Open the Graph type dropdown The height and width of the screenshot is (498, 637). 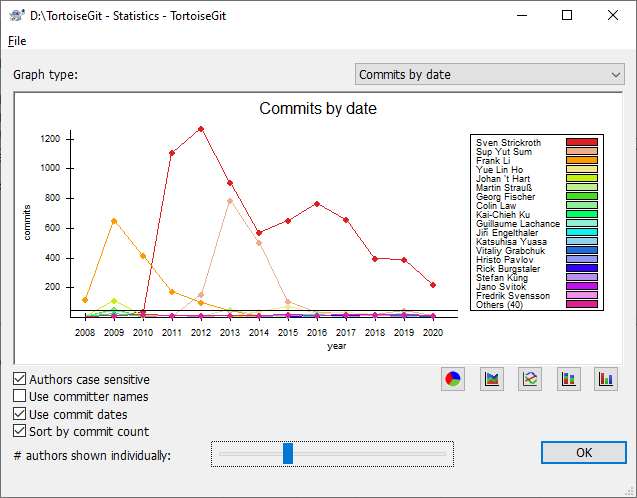pos(490,74)
